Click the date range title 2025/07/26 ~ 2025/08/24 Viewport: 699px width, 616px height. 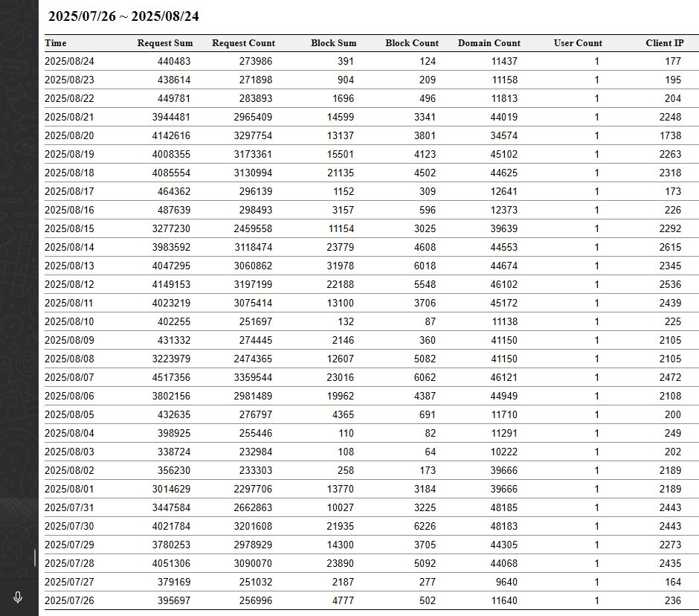tap(123, 16)
